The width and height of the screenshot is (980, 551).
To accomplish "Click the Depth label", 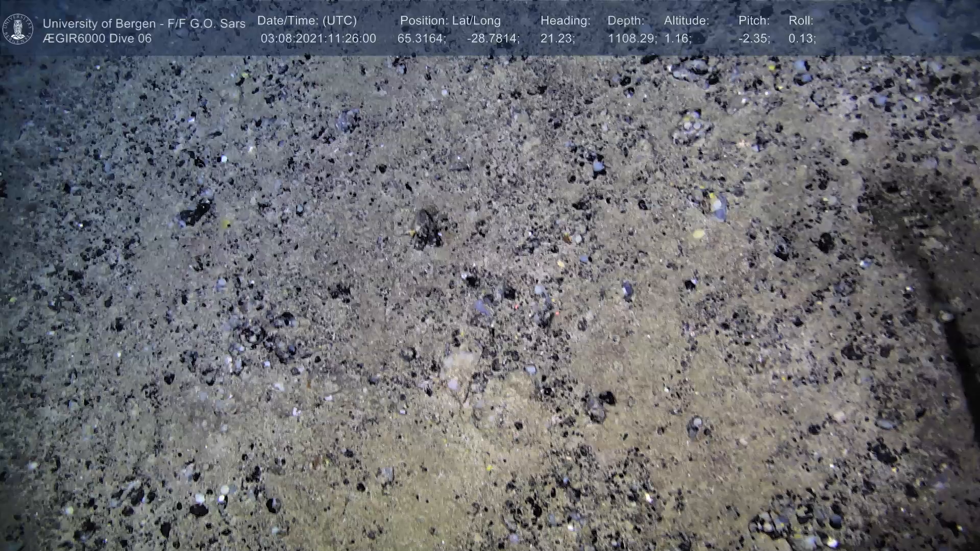I will tap(626, 21).
